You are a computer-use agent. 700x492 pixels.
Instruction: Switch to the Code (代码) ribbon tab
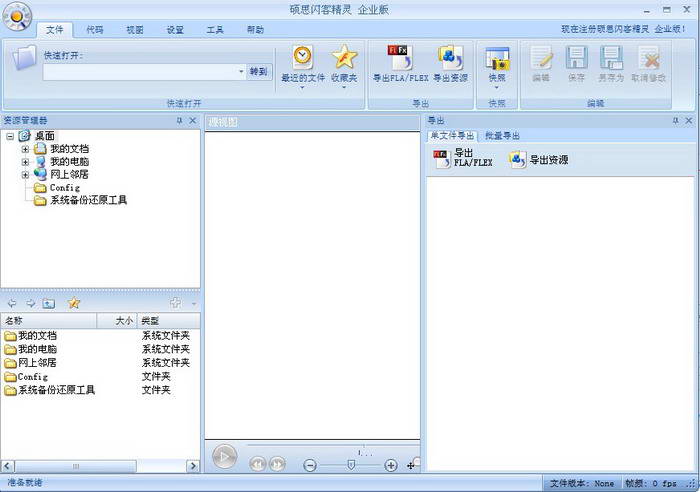(94, 30)
